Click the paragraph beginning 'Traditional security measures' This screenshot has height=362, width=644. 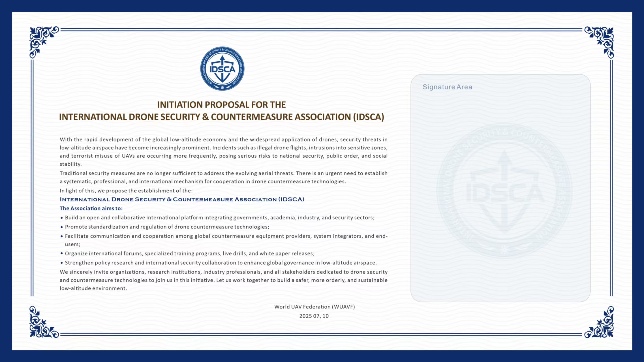tap(224, 177)
